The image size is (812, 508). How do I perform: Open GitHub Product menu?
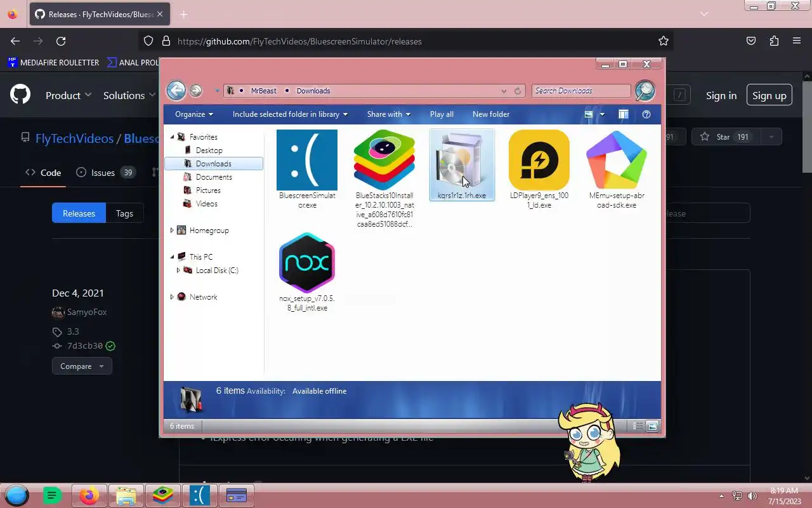click(69, 95)
